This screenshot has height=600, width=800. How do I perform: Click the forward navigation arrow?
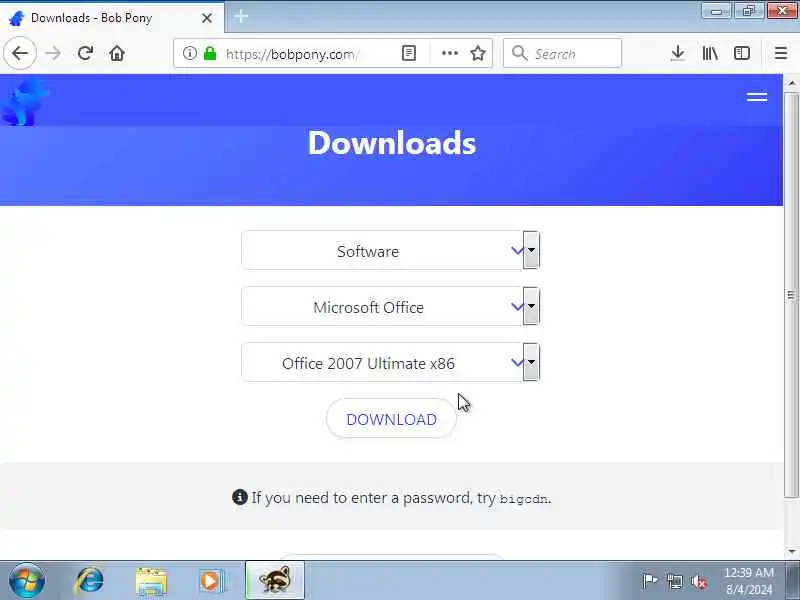(x=53, y=53)
